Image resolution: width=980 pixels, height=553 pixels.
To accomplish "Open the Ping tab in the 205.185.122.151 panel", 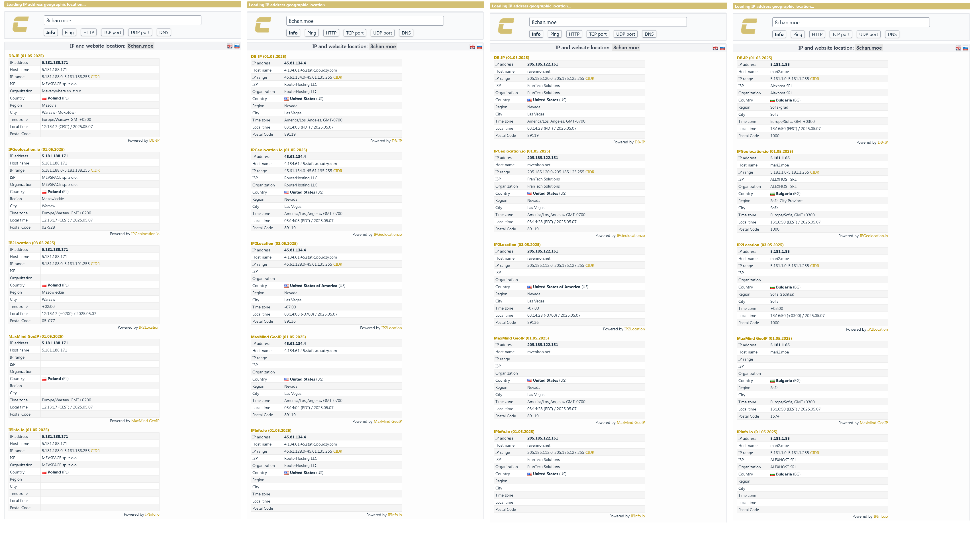I will [555, 34].
